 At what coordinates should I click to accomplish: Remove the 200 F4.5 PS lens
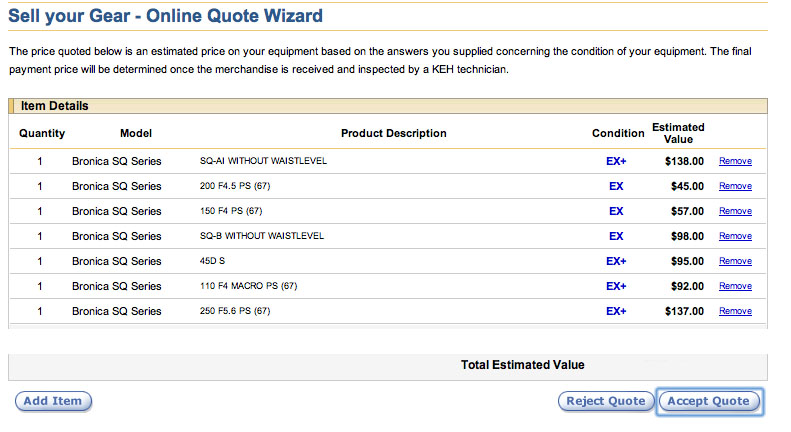tap(735, 186)
